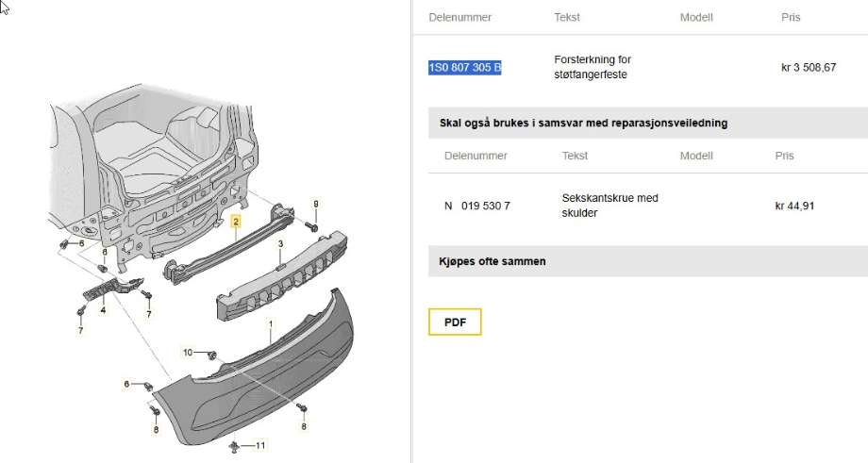Select callout number 10 in diagram
868x463 pixels.
click(x=188, y=352)
